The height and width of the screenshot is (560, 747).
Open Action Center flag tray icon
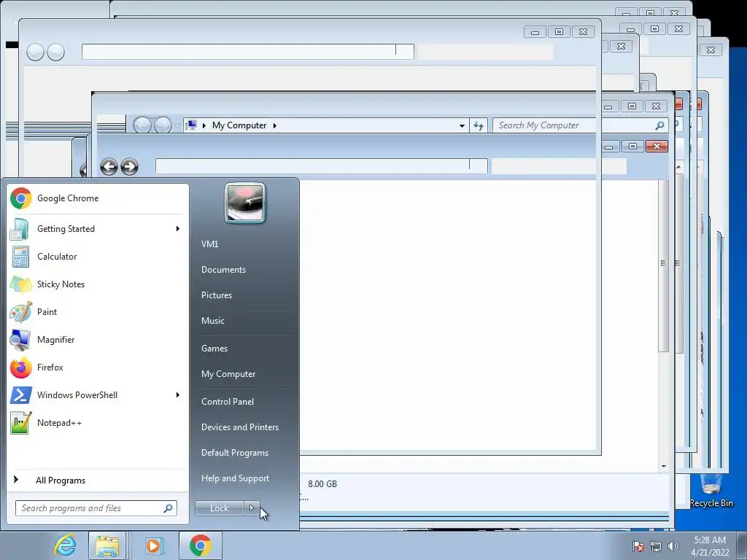(638, 546)
